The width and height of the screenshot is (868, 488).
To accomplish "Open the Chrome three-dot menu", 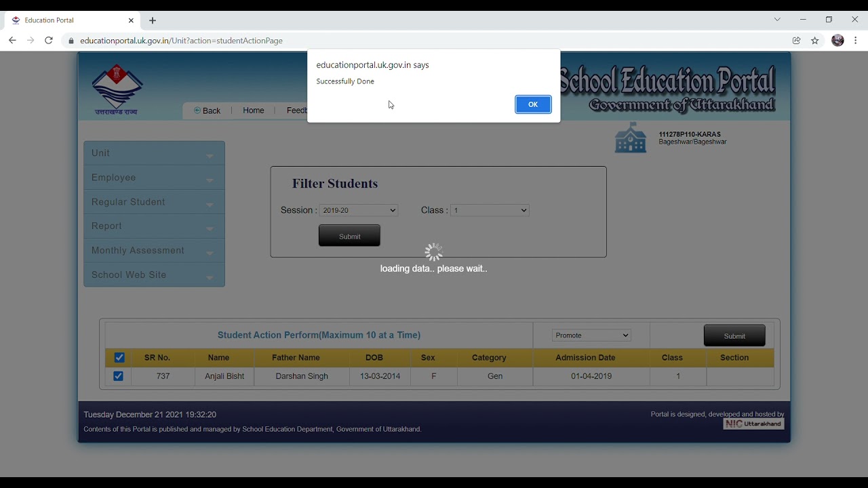I will click(856, 41).
